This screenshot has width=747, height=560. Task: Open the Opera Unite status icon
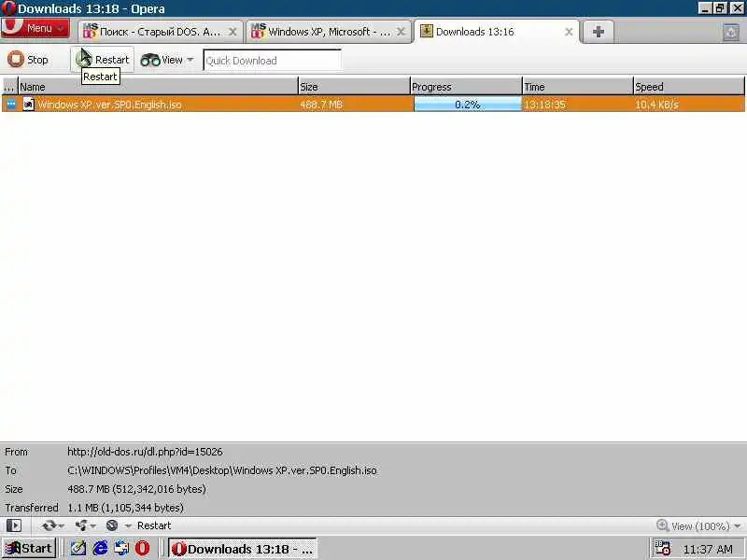pyautogui.click(x=81, y=525)
